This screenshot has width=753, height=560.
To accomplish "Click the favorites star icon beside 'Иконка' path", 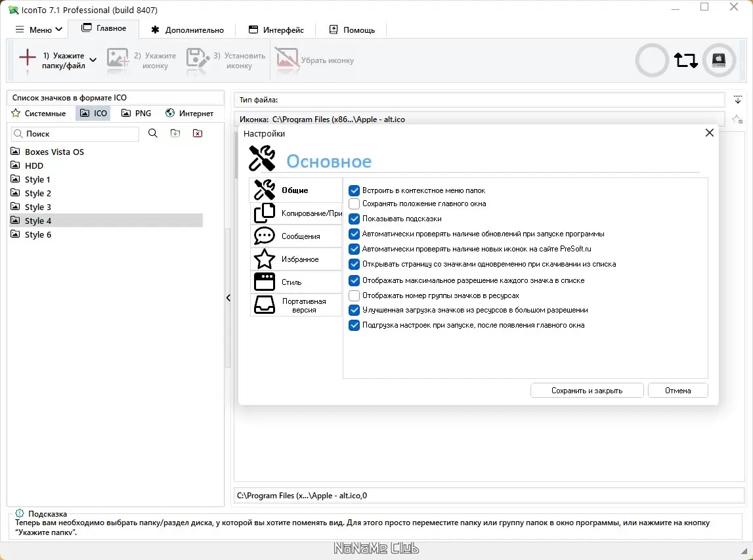I will [737, 119].
